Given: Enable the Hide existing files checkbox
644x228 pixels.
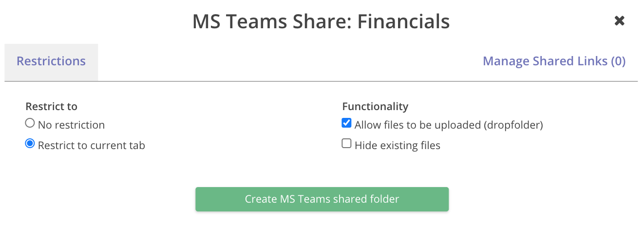Looking at the screenshot, I should [346, 144].
